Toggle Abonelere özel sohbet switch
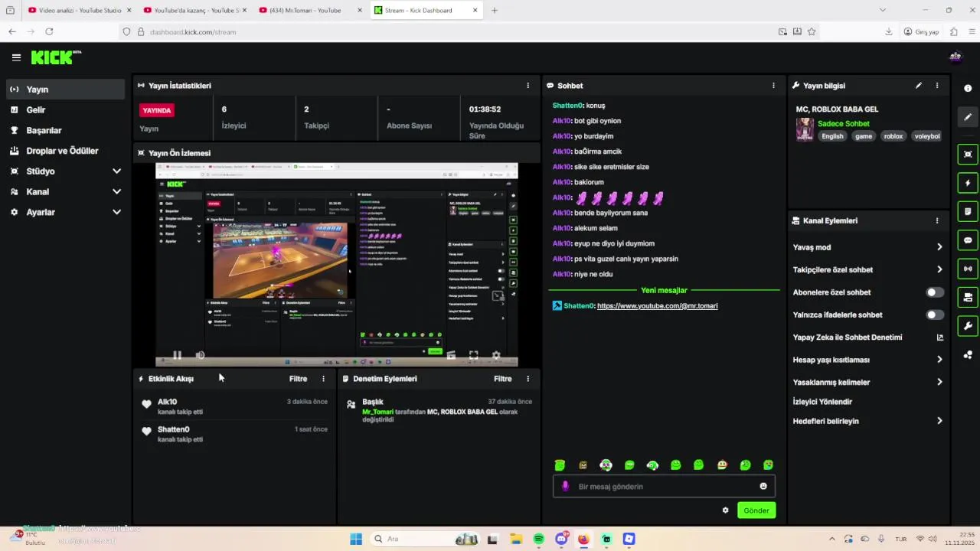Screen dimensions: 980x551 point(935,292)
